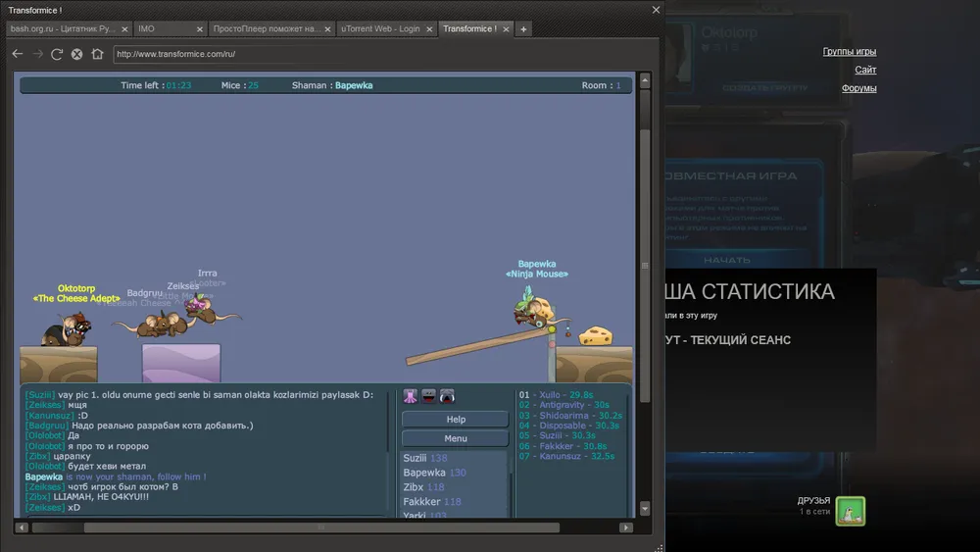Open the Форумы link
The height and width of the screenshot is (552, 980).
pos(858,88)
